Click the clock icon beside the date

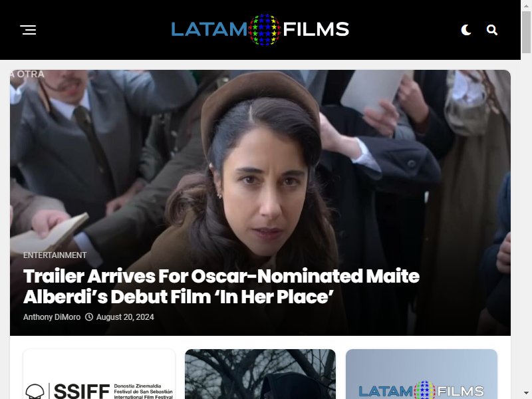[x=89, y=317]
